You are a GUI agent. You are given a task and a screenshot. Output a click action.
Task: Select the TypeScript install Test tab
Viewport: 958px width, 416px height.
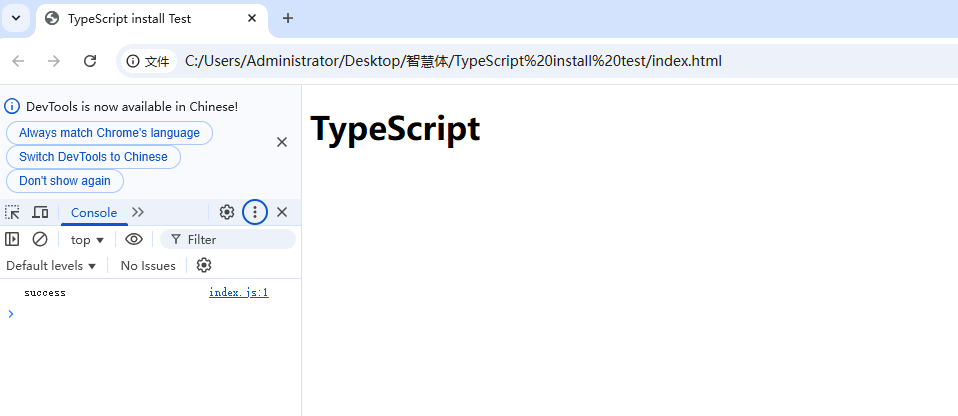(152, 19)
